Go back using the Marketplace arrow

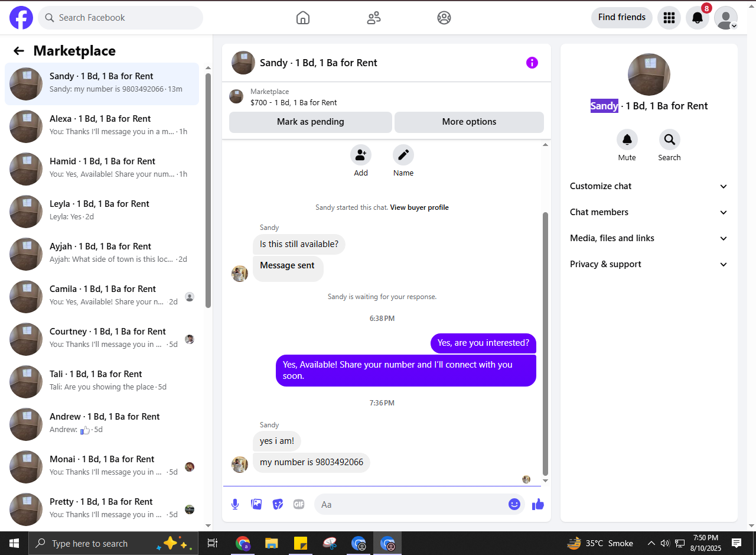pyautogui.click(x=19, y=51)
